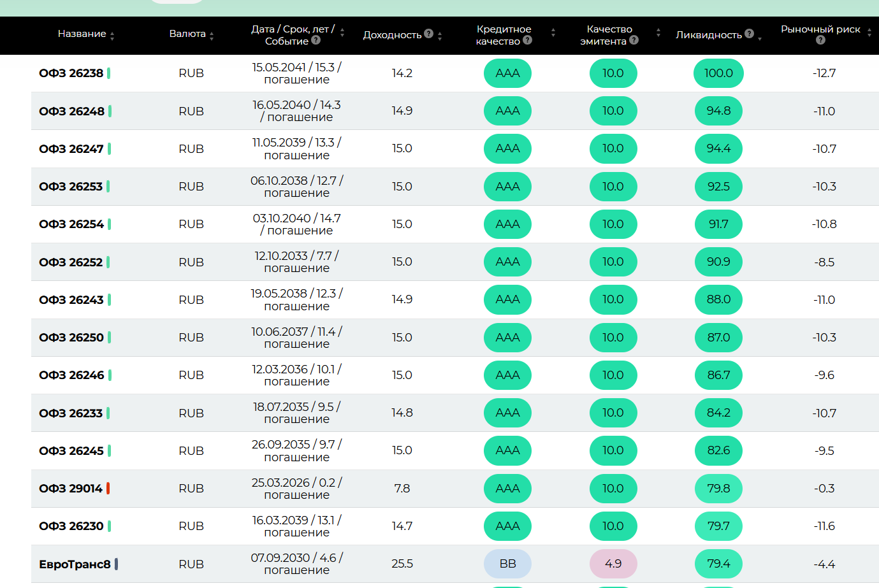This screenshot has width=879, height=588.
Task: Sort the table by Название arrows
Action: coord(112,36)
